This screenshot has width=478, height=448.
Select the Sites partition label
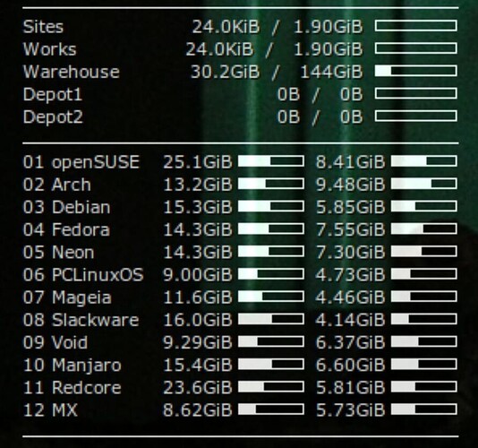click(x=43, y=27)
